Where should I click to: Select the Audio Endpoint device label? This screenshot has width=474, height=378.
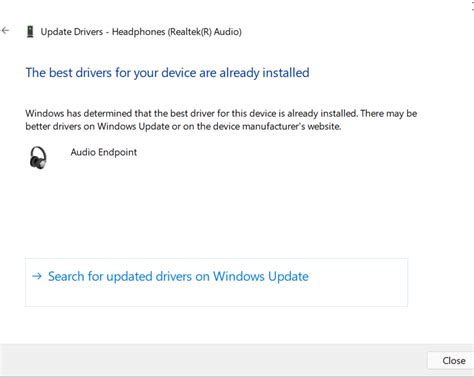tap(104, 152)
